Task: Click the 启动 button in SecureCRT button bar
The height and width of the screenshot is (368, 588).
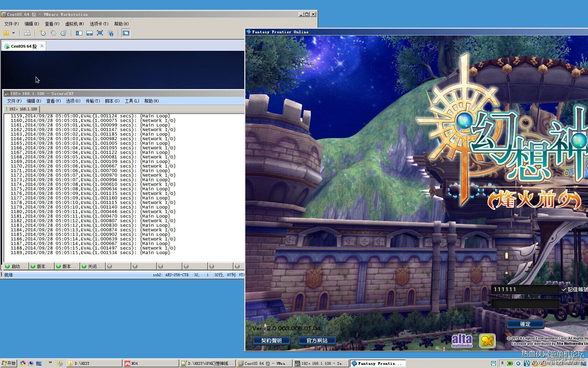Action: point(16,266)
